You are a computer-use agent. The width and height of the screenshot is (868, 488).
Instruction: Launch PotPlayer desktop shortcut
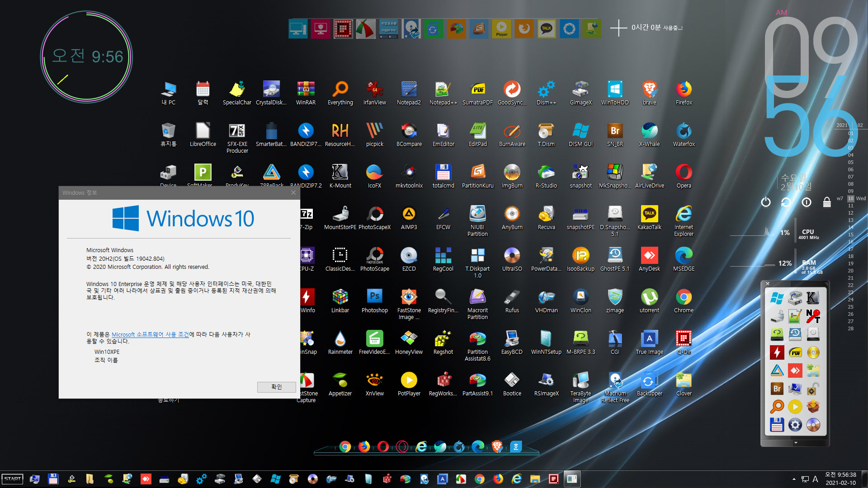[409, 384]
